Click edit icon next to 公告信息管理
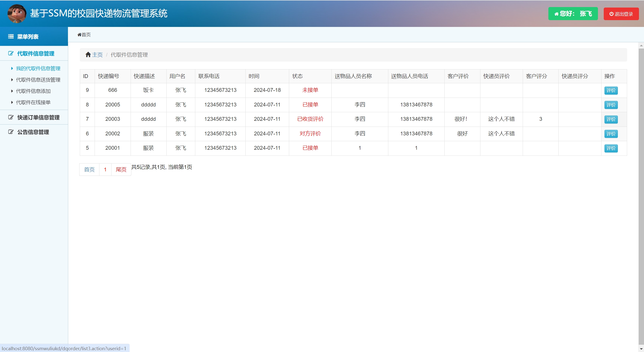 click(11, 132)
